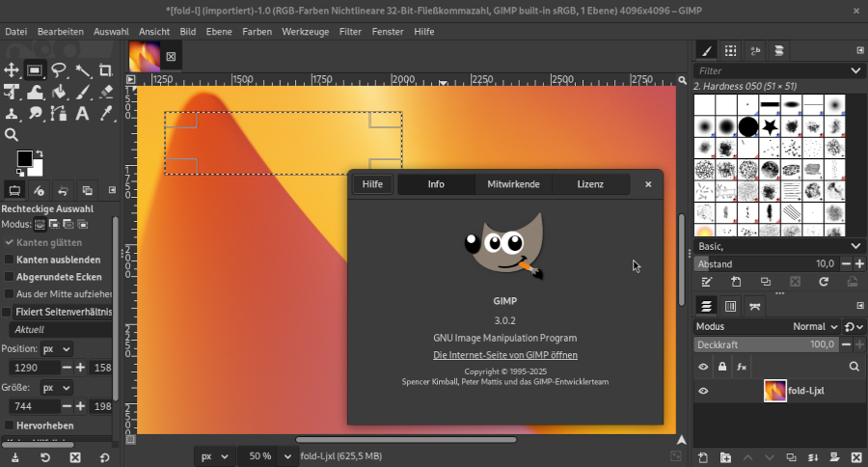868x467 pixels.
Task: Enable Aus der Mitte aufziehen checkbox
Action: pyautogui.click(x=9, y=293)
